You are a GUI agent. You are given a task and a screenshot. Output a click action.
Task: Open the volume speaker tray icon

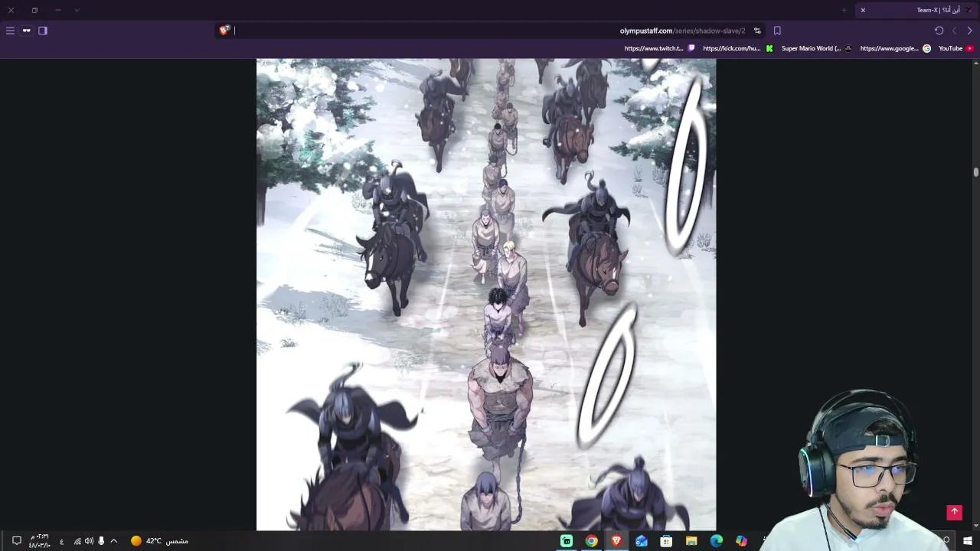click(x=89, y=541)
